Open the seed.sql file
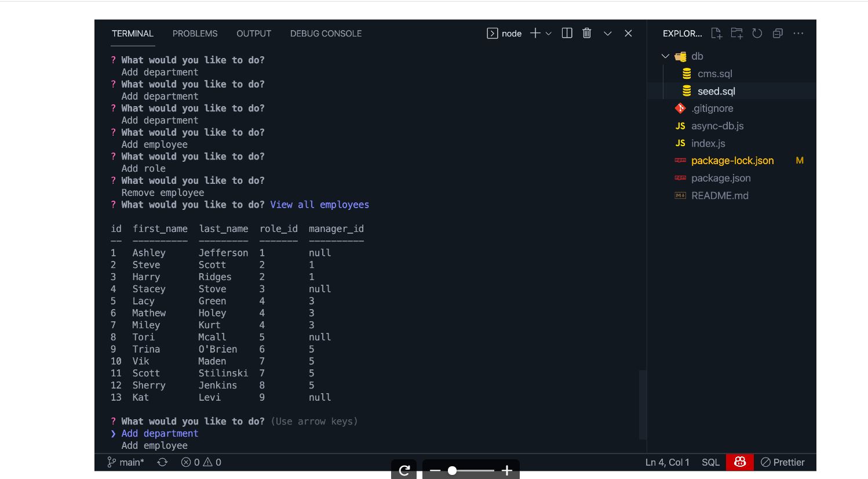868x479 pixels. pos(716,91)
